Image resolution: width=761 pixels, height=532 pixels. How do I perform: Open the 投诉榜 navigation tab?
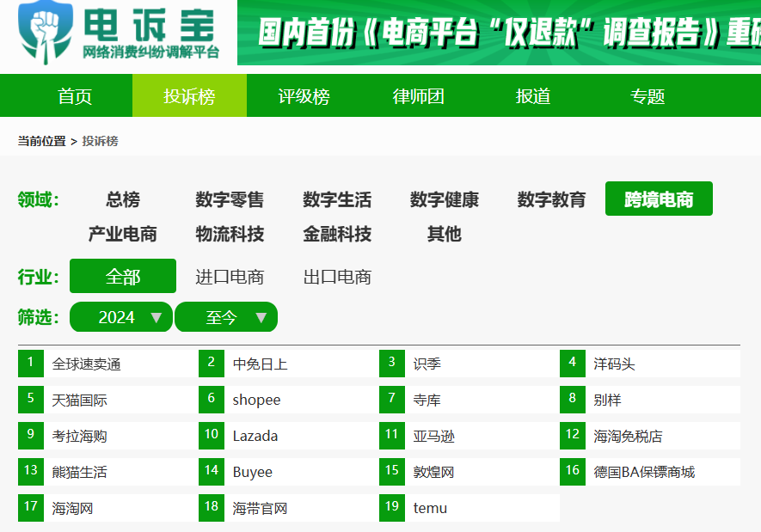189,96
